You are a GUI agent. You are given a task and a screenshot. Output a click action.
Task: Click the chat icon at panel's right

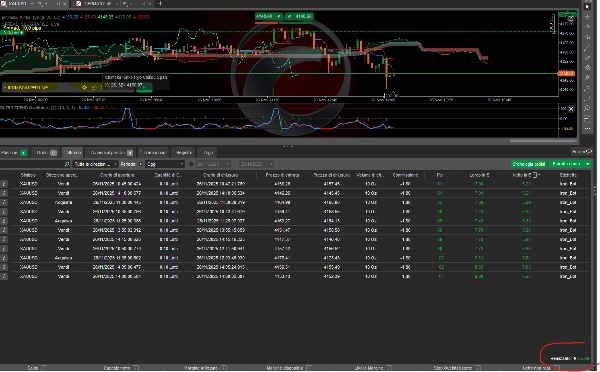tap(589, 152)
